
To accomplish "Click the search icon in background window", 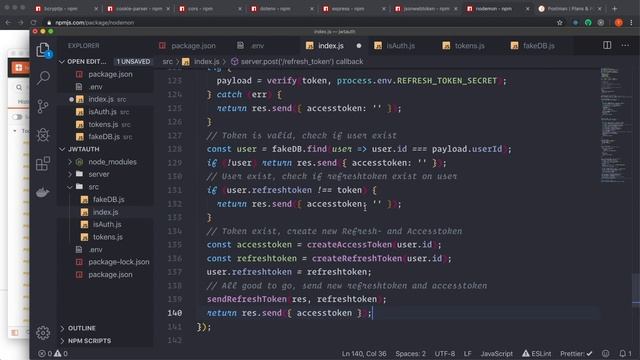I will pos(19,87).
